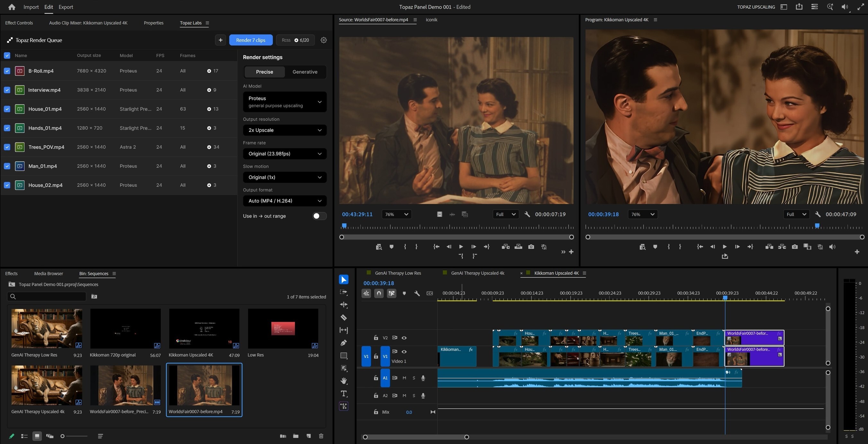Screen dimensions: 868x444
Task: Select the Track Select Forward tool
Action: [x=344, y=292]
